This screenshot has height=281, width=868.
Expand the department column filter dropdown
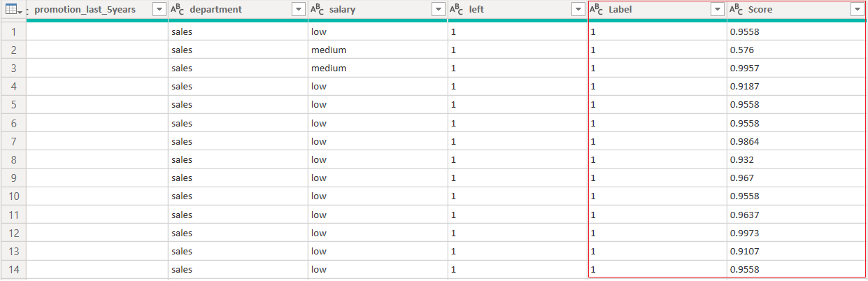(299, 10)
